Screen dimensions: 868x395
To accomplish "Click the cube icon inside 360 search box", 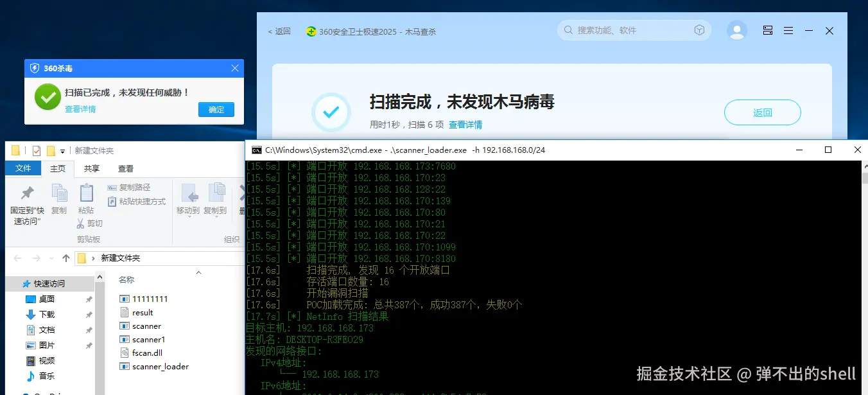I will tap(699, 30).
